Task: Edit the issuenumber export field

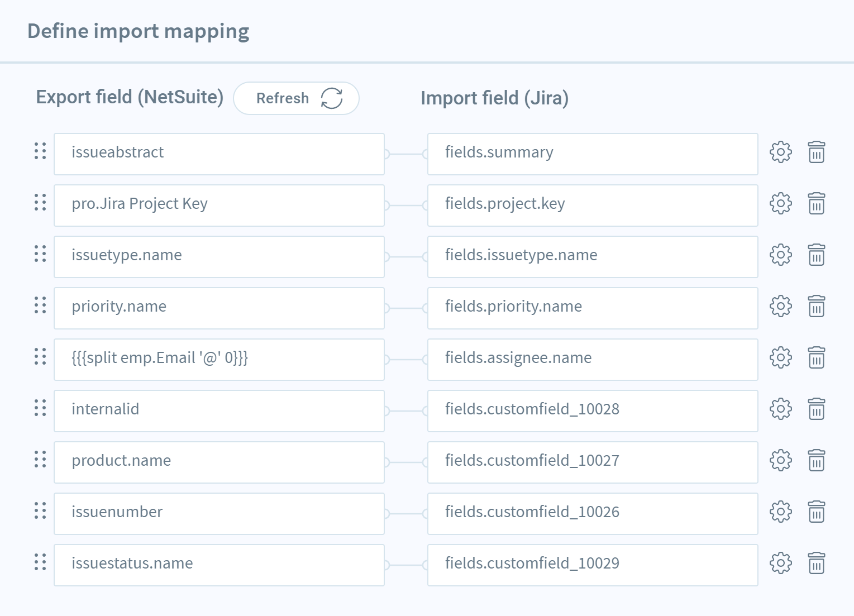Action: 219,514
